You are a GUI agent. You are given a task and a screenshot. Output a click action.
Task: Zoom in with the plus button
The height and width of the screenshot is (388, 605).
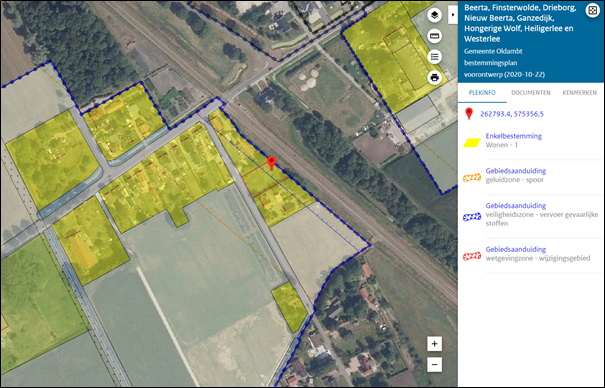pos(434,344)
